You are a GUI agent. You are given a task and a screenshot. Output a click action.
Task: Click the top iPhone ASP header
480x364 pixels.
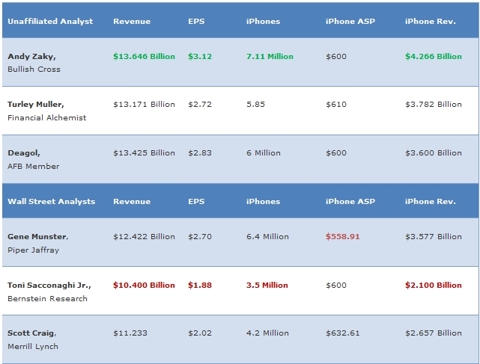350,21
